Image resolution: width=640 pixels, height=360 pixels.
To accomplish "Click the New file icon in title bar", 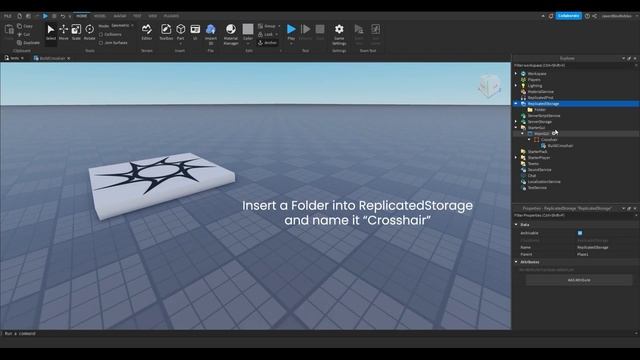I will pos(19,16).
